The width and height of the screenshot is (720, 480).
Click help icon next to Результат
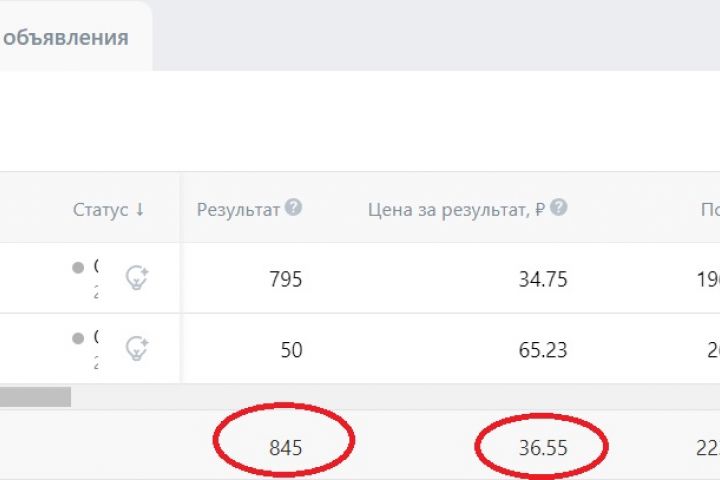click(293, 208)
